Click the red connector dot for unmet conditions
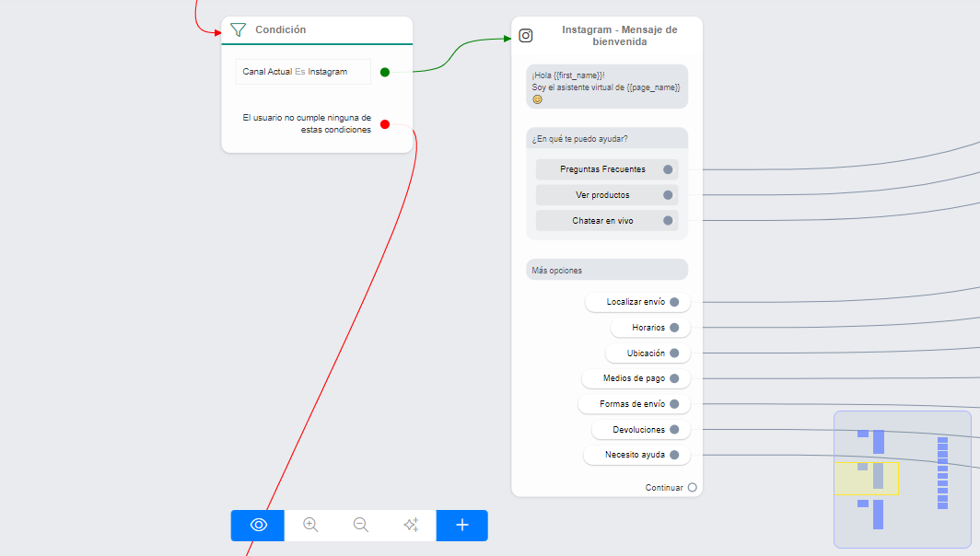 [x=385, y=124]
